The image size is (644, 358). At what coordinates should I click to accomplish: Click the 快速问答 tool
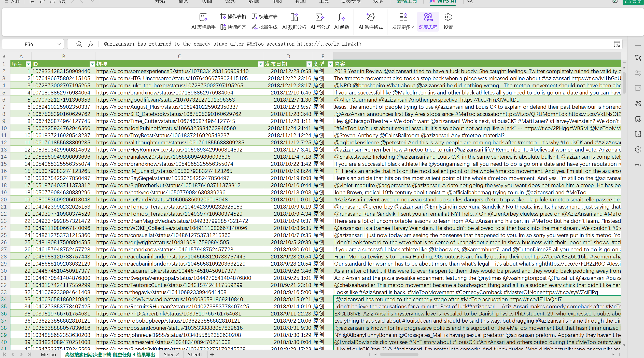[x=233, y=27]
